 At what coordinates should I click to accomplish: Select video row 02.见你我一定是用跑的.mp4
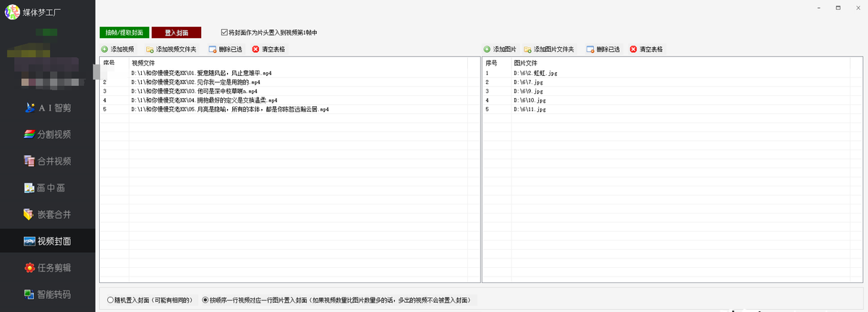(289, 82)
